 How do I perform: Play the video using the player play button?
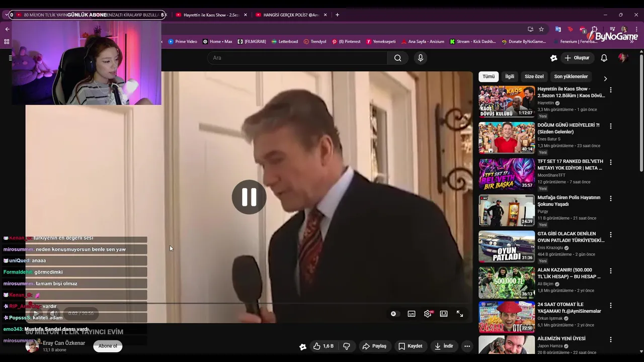(35, 313)
